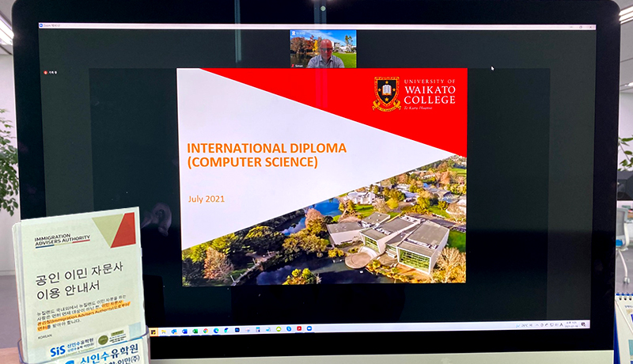Launch Google Chrome from the taskbar
This screenshot has height=364, width=633.
(x=206, y=331)
